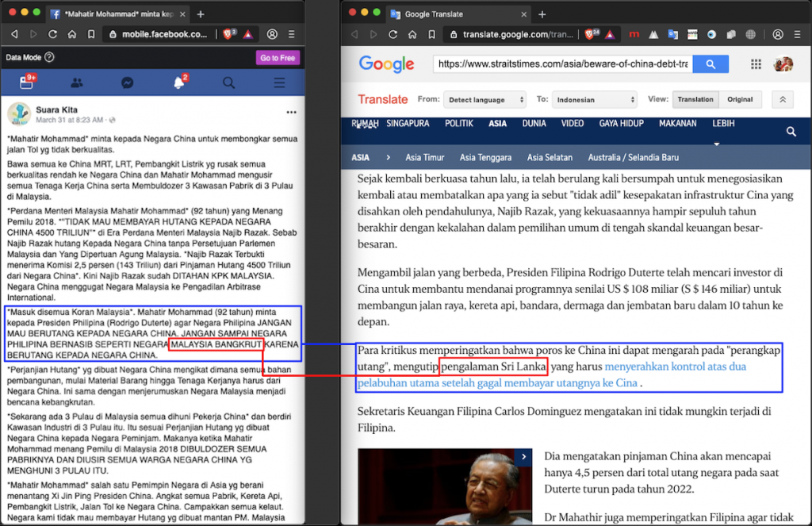The width and height of the screenshot is (812, 526).
Task: Open the Asia Timur subsection
Action: click(x=425, y=158)
